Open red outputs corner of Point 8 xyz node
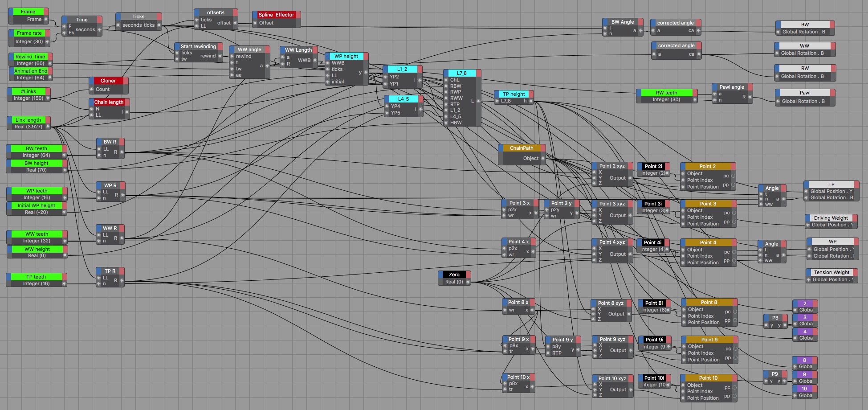The height and width of the screenshot is (410, 868). (629, 303)
